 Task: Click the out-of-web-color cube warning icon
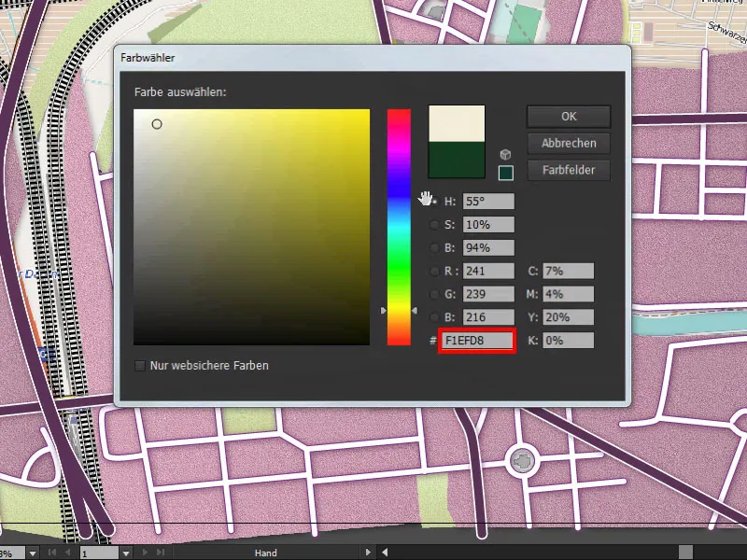coord(505,154)
